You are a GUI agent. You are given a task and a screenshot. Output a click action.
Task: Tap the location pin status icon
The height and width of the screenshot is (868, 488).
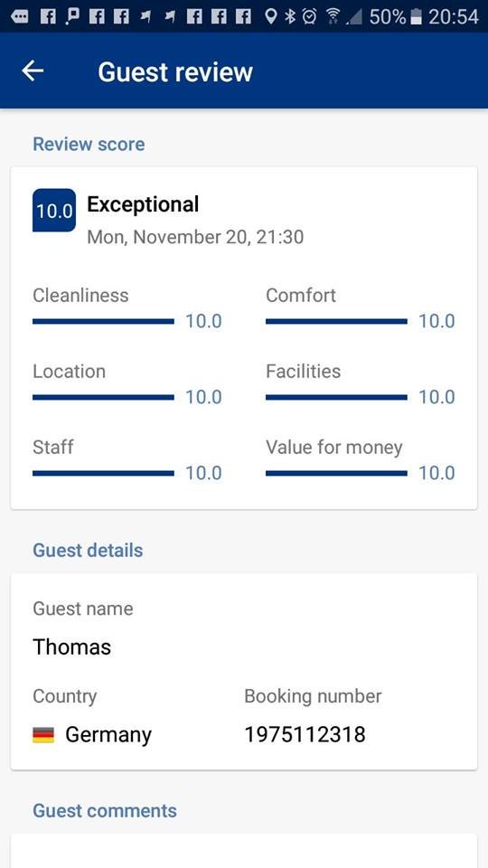pyautogui.click(x=270, y=16)
